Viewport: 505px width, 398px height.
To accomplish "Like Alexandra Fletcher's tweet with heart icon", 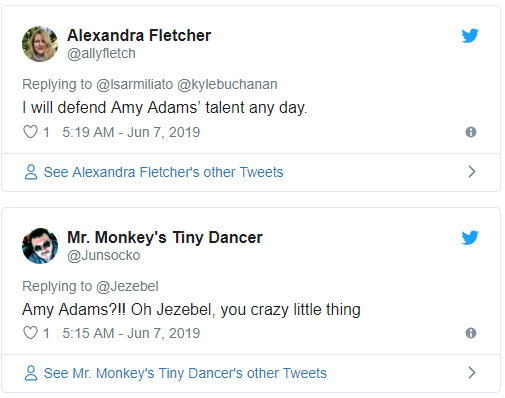I will pos(30,132).
